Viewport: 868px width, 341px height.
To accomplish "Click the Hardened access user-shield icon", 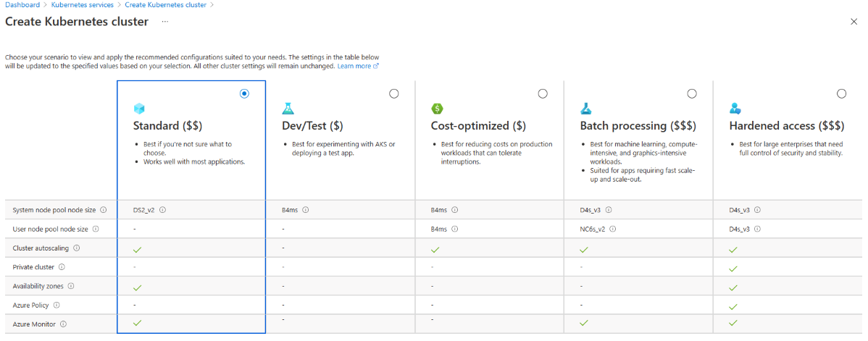I will coord(735,109).
